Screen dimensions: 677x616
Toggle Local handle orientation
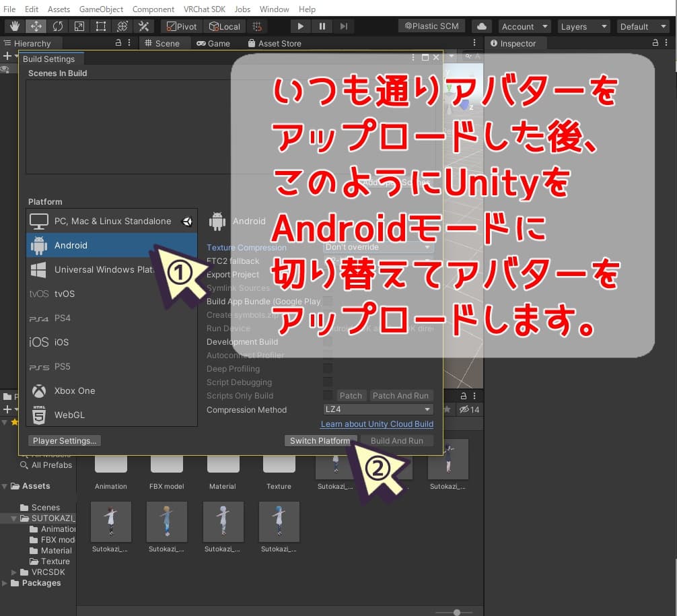(224, 26)
